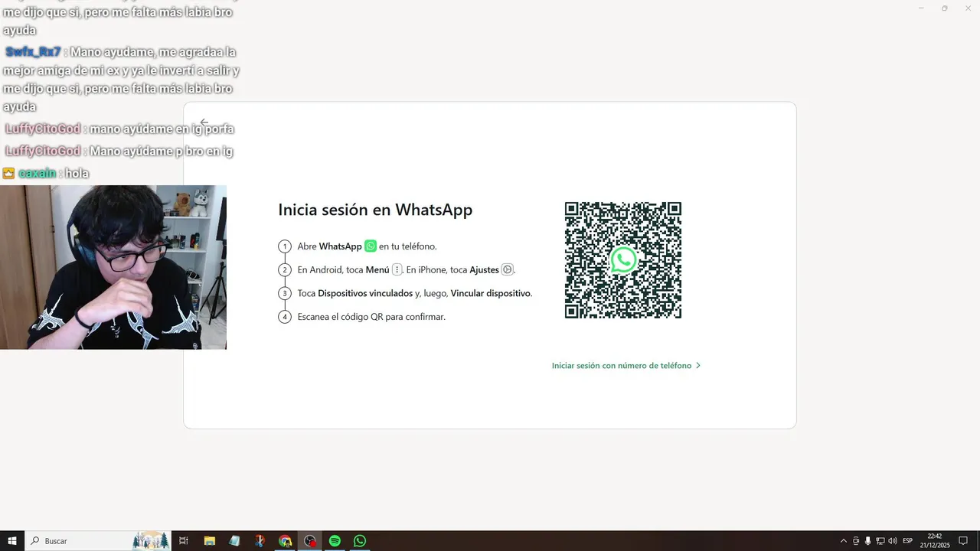Click the green WhatsApp icon in step 1
980x551 pixels.
pos(371,246)
